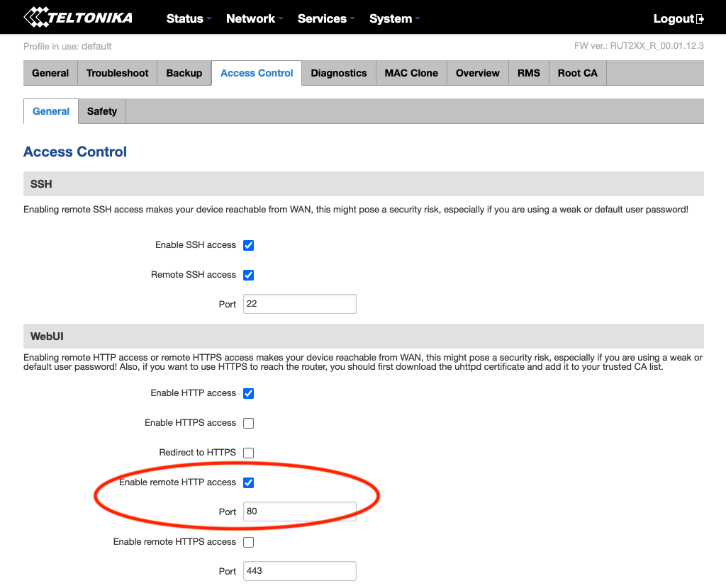This screenshot has width=726, height=588.
Task: Open the Status dropdown menu
Action: point(186,18)
